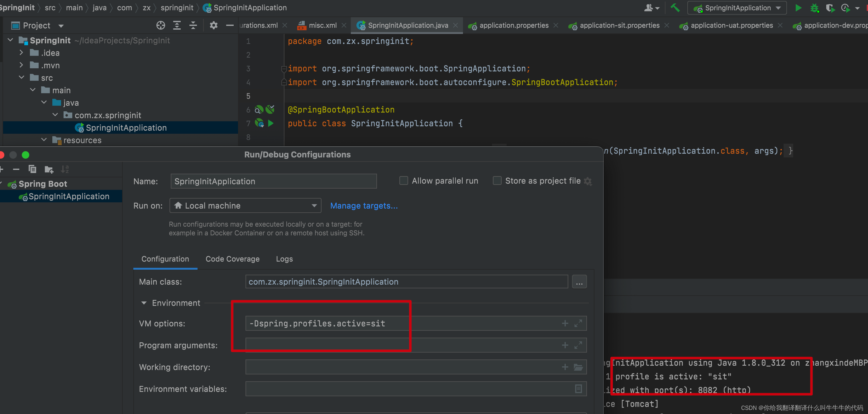Image resolution: width=868 pixels, height=414 pixels.
Task: Open Project panel settings gear
Action: [213, 26]
